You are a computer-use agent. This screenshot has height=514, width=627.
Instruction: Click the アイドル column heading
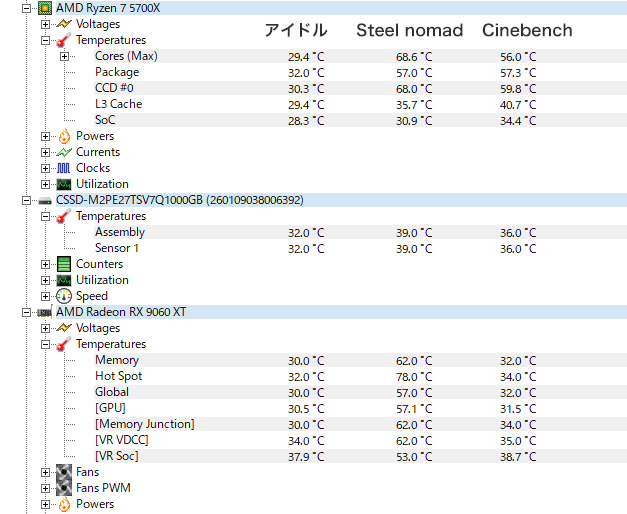click(296, 30)
